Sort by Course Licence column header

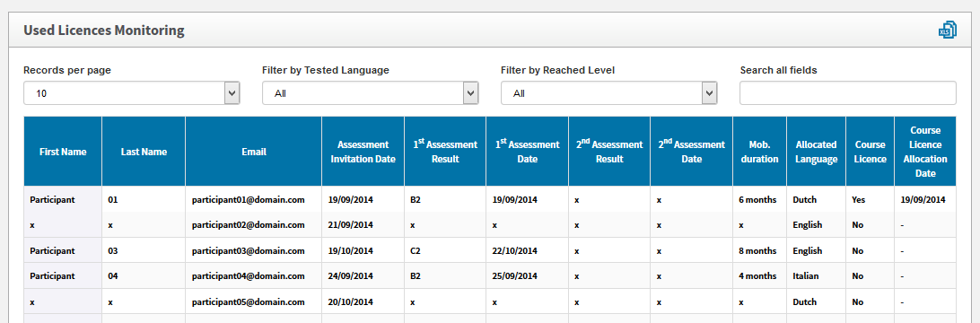pos(870,152)
